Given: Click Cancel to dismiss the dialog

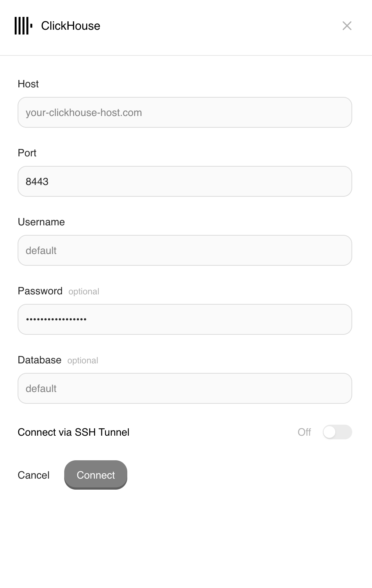Looking at the screenshot, I should (x=33, y=475).
